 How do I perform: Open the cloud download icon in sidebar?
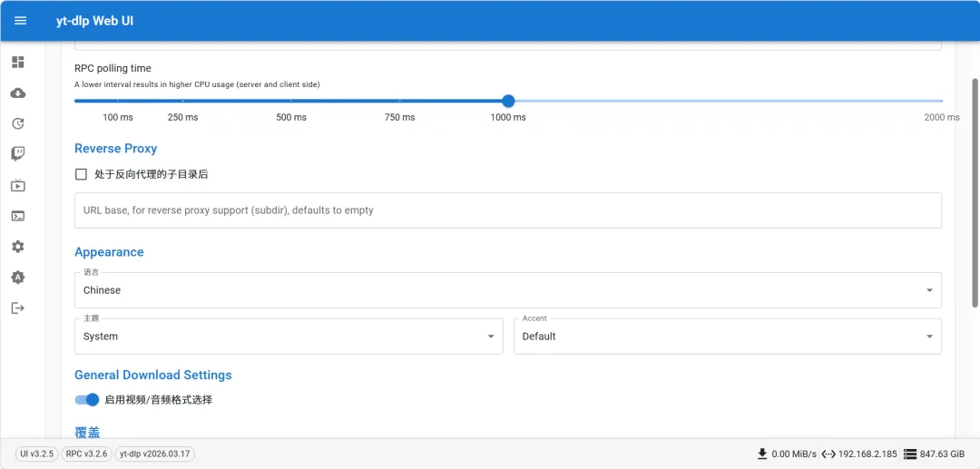pyautogui.click(x=18, y=93)
